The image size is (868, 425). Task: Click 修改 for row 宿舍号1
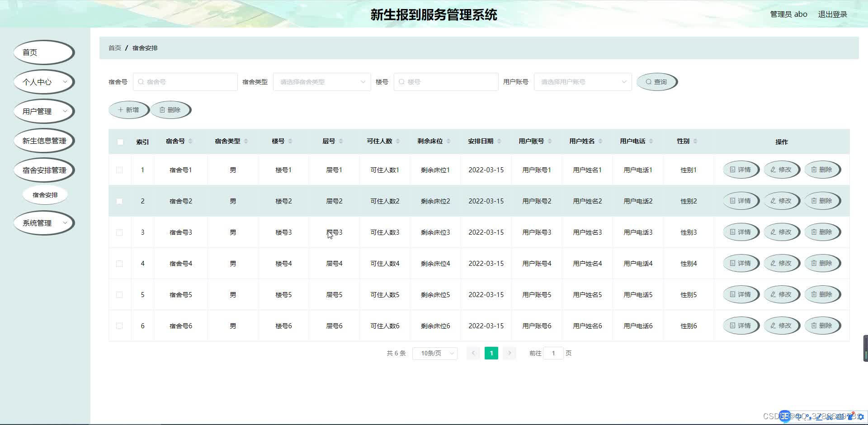[x=781, y=170]
